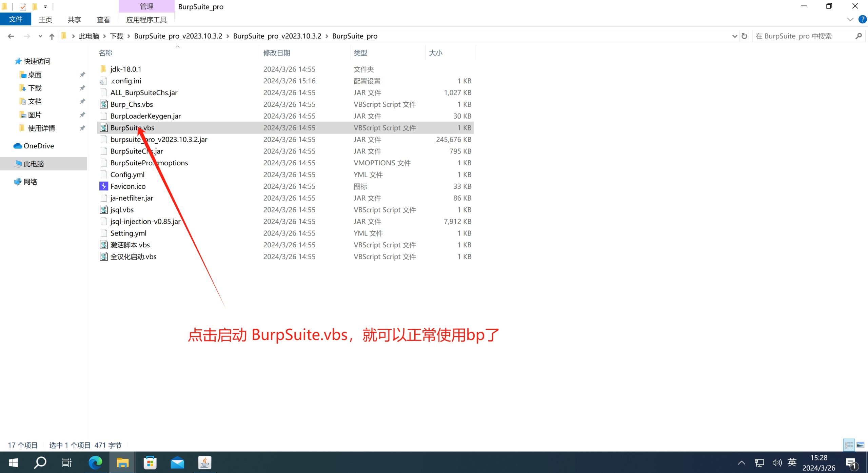The image size is (868, 473).
Task: Click the back navigation arrow
Action: [11, 36]
